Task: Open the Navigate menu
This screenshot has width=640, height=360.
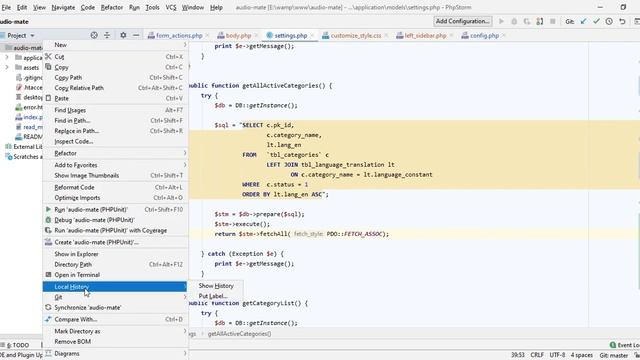Action: (x=63, y=7)
